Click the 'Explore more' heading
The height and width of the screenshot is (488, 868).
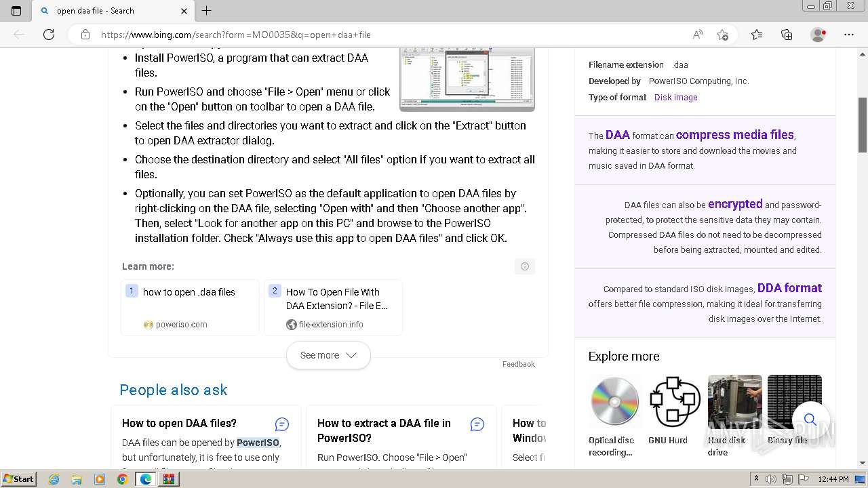click(624, 357)
